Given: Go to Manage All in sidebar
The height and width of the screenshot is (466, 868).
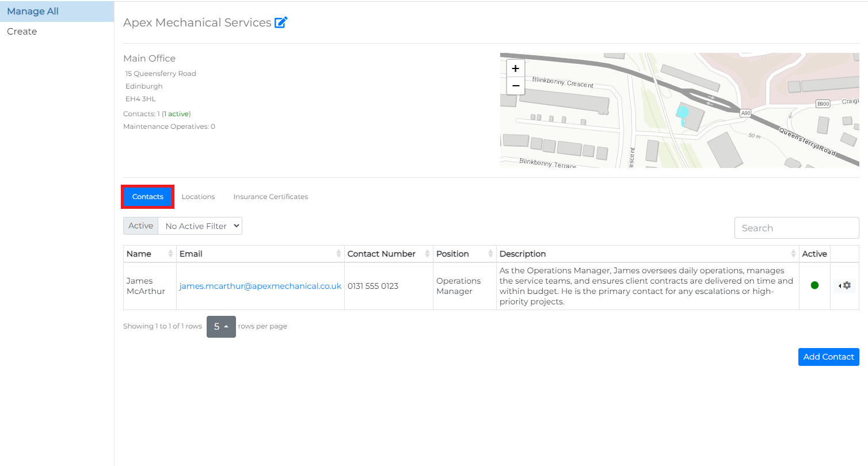Looking at the screenshot, I should pyautogui.click(x=33, y=12).
